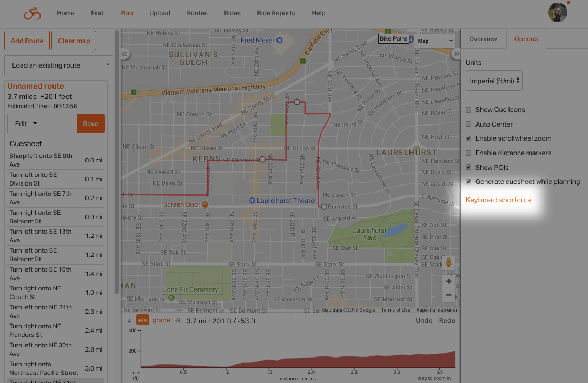Select the route waypoint on NE Flanders St
Screen dimensions: 588x383
[262, 160]
